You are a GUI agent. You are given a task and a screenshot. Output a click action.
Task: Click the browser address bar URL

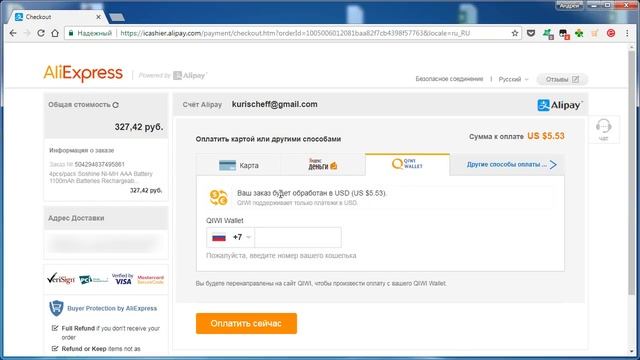coord(295,33)
